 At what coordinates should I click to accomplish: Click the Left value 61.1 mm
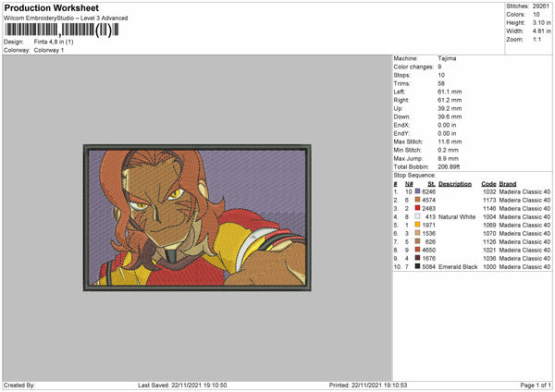click(x=450, y=92)
